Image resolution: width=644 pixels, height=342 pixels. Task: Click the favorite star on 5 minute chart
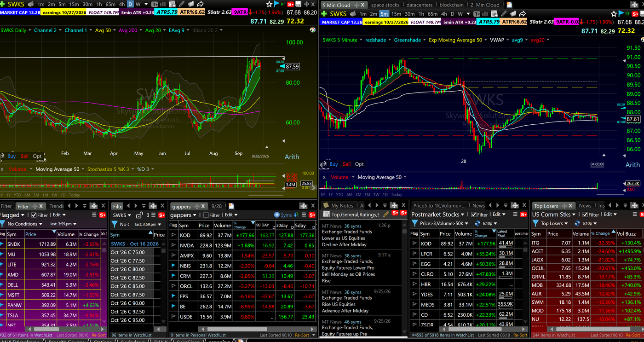[614, 14]
